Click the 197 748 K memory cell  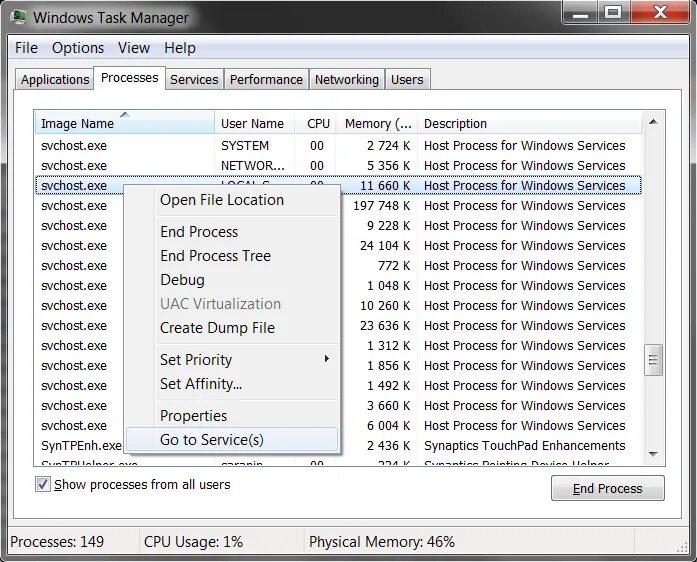(x=381, y=206)
